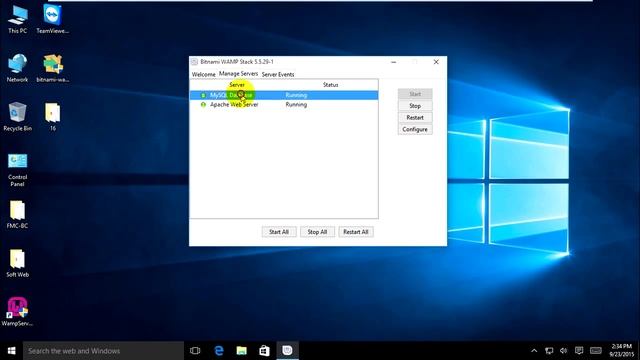This screenshot has width=640, height=360.
Task: Select bitnami-wamp installer desktop icon
Action: [53, 68]
